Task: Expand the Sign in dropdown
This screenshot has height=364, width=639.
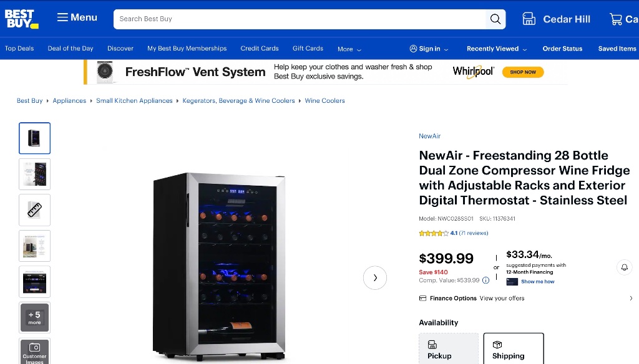Action: pyautogui.click(x=429, y=49)
